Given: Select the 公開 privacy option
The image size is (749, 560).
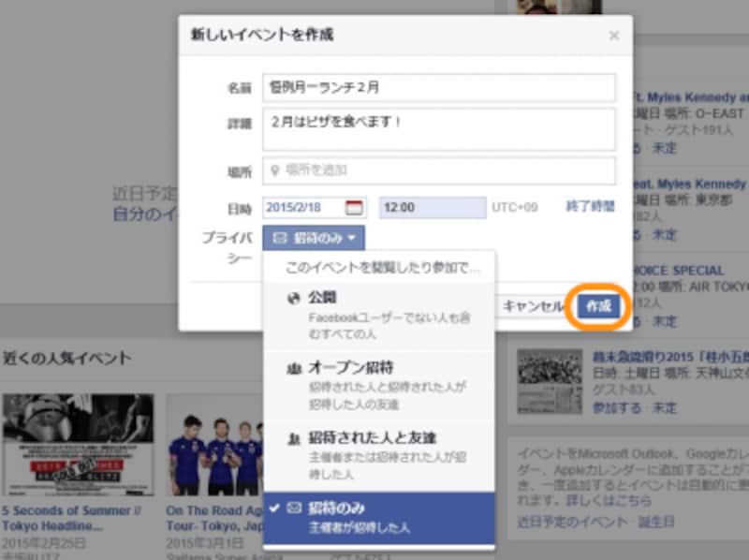Looking at the screenshot, I should (321, 296).
